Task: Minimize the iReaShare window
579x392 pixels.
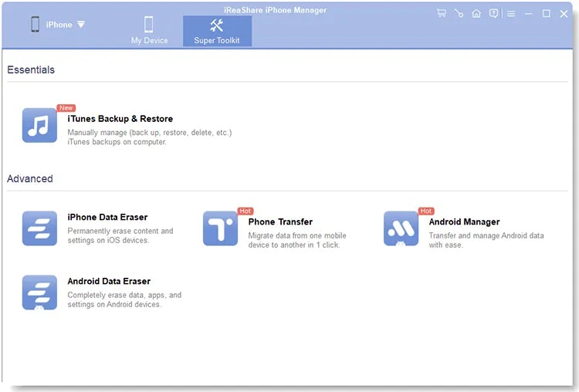Action: tap(529, 14)
